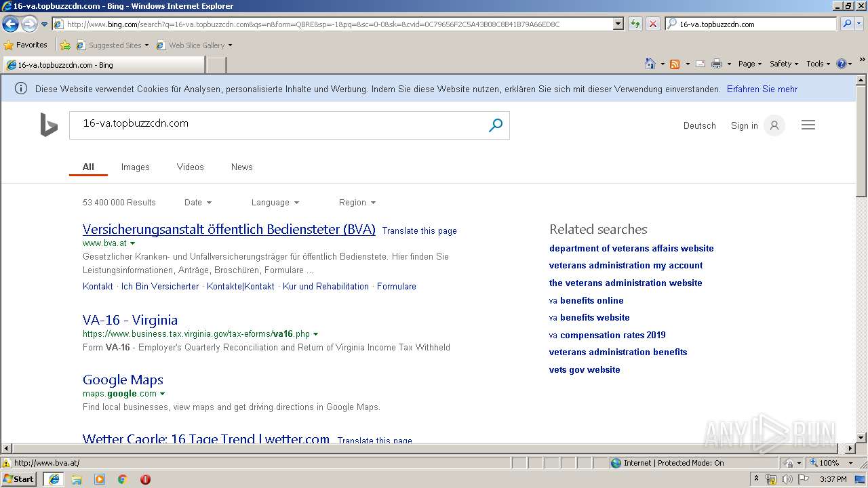Select the Bing tab 16-va.topbuzzcdn.com

click(103, 65)
